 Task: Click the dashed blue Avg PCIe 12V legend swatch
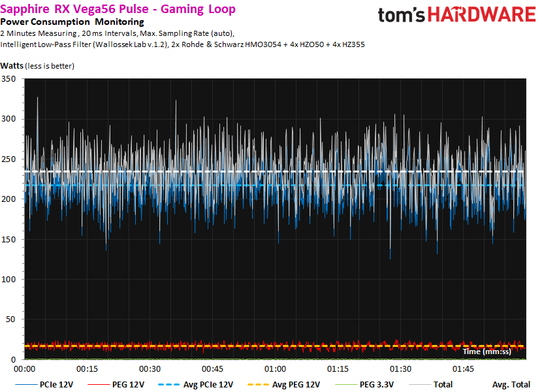click(x=169, y=384)
